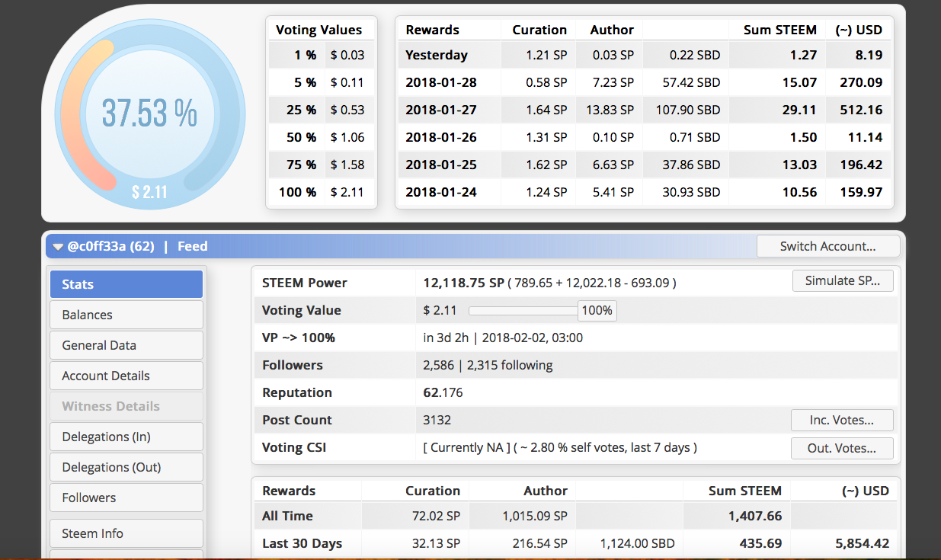Click the Feed link in header
Screen dimensions: 941x560
pyautogui.click(x=192, y=246)
